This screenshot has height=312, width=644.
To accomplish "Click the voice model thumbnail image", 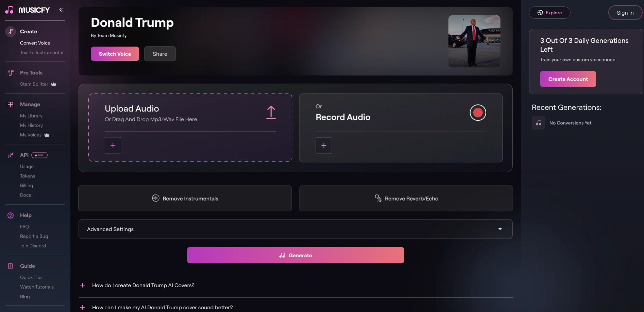I will [474, 41].
